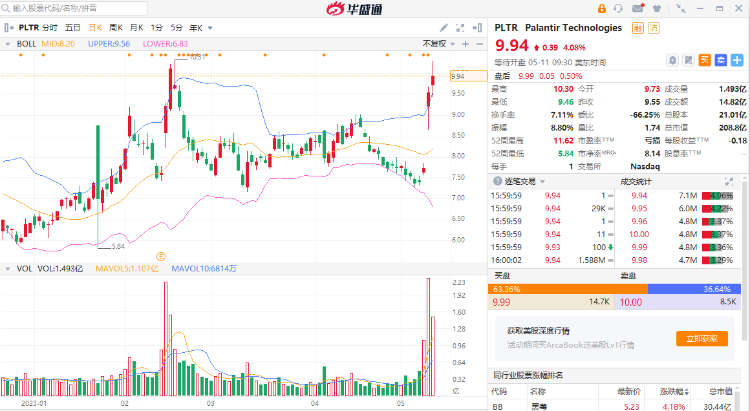The height and width of the screenshot is (411, 750).
Task: Expand the VOL indicator dropdown arrow
Action: tap(8, 269)
